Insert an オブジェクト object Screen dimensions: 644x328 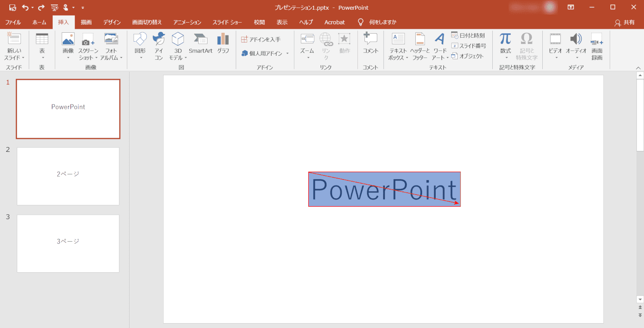(x=468, y=56)
